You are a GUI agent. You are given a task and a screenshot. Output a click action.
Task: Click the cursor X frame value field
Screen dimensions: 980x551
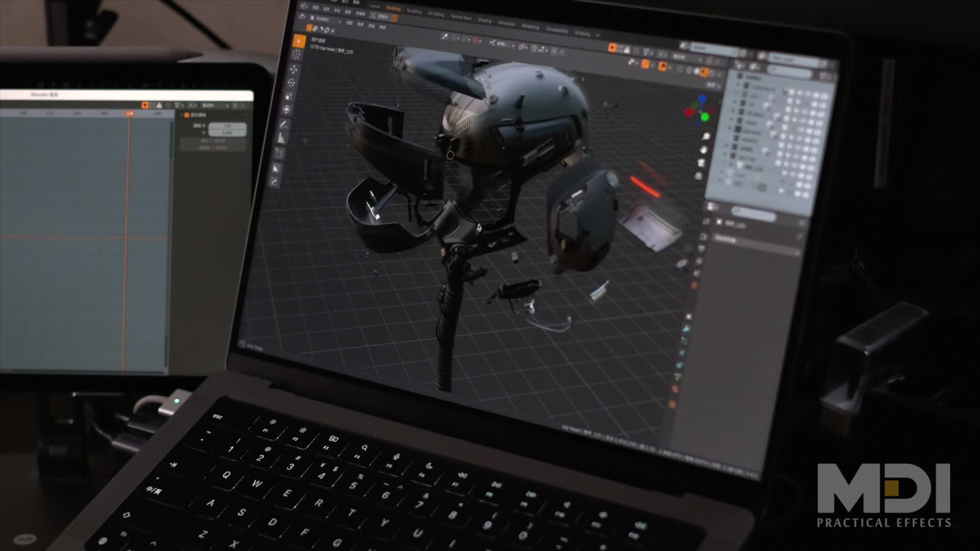[x=228, y=126]
